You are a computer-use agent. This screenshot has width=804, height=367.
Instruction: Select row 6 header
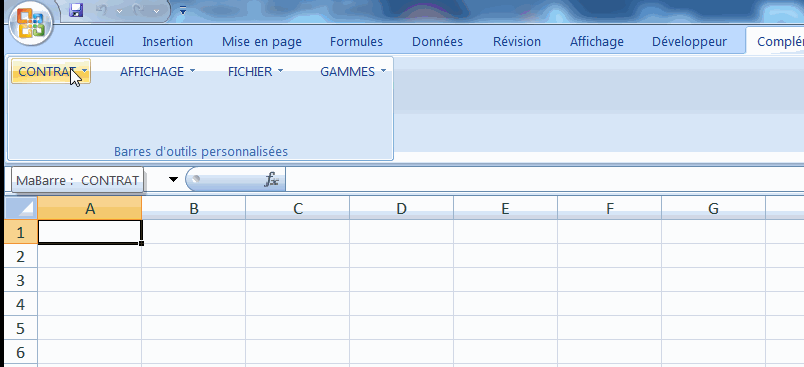[21, 352]
